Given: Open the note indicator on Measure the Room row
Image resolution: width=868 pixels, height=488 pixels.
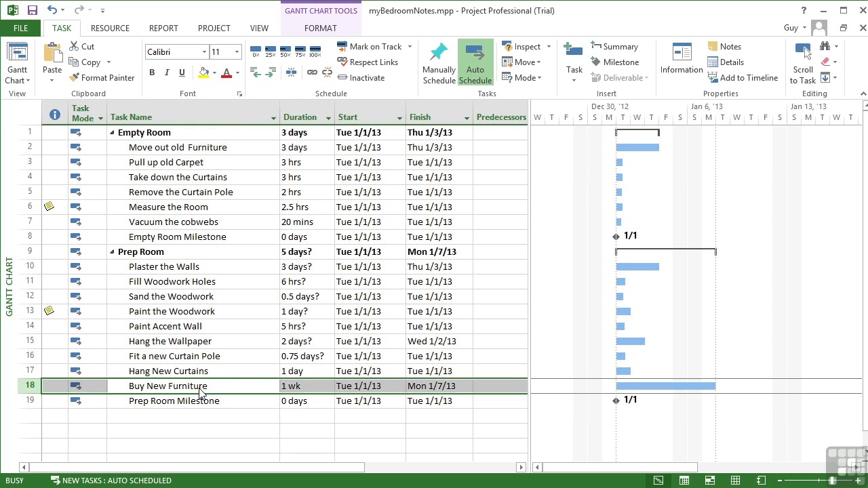Looking at the screenshot, I should (49, 207).
